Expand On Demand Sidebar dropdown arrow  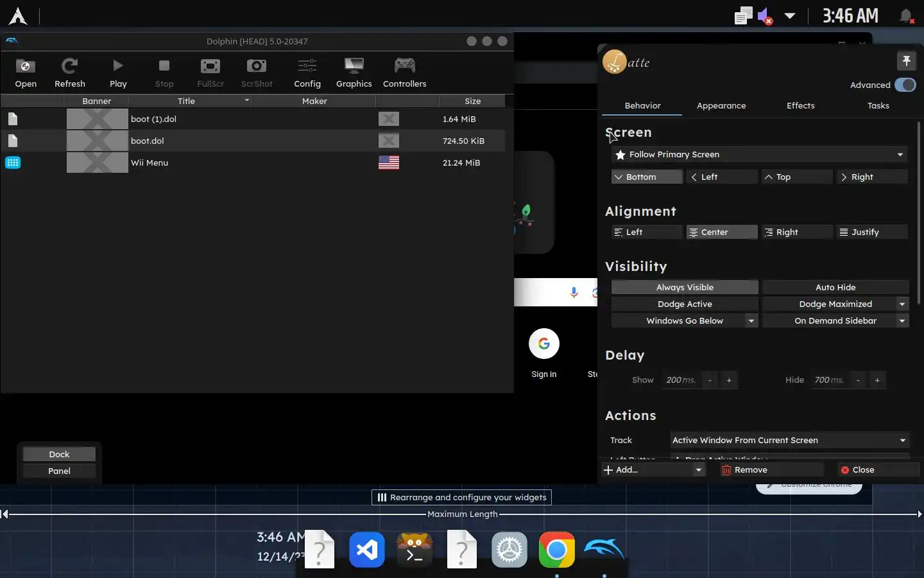902,320
